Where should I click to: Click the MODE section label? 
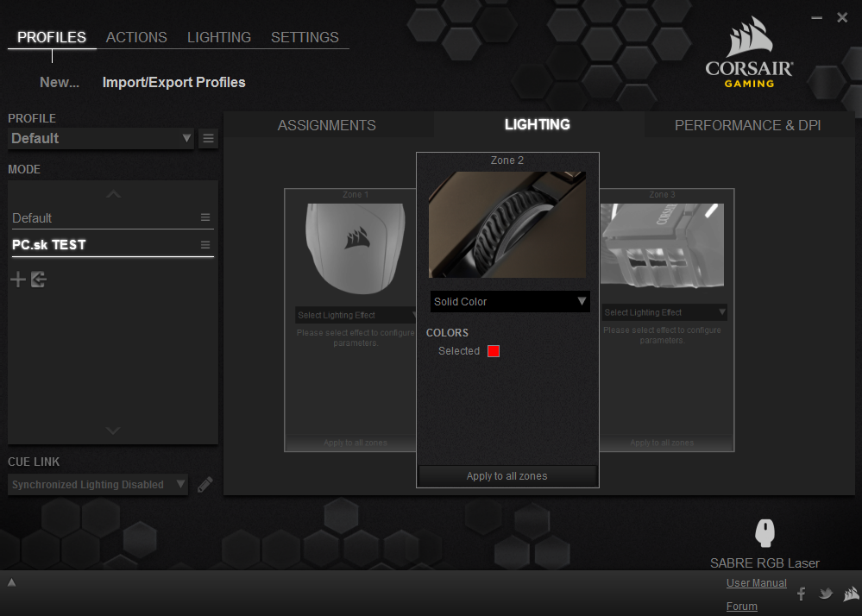pos(24,169)
